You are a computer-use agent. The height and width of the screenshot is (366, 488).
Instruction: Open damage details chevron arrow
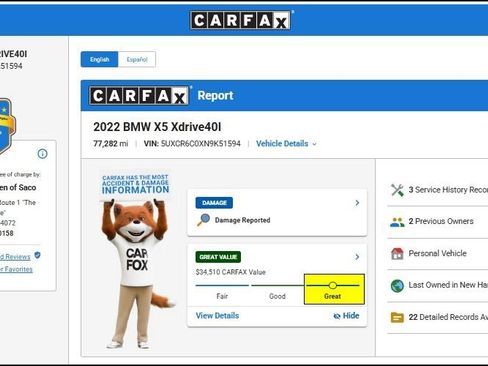click(x=357, y=203)
